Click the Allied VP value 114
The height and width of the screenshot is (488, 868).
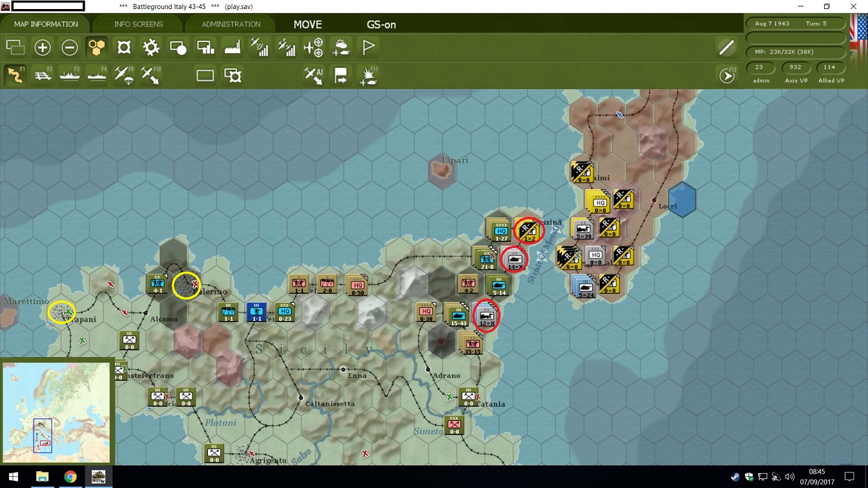[830, 67]
